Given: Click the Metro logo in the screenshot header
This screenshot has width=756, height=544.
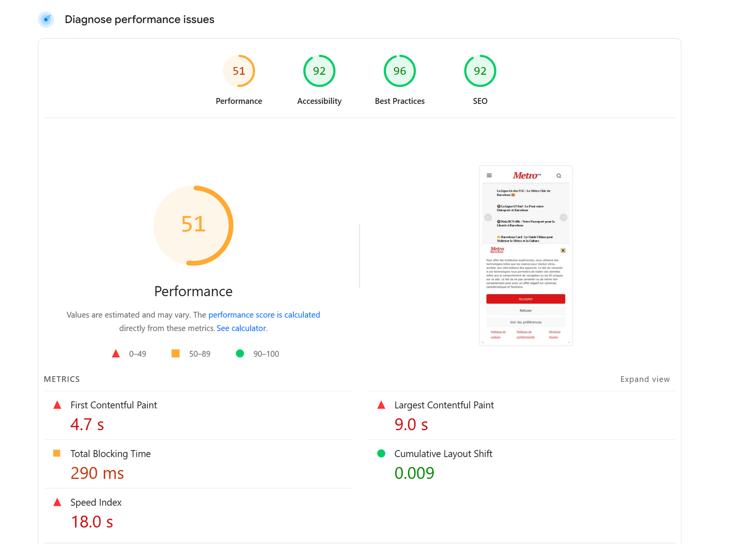Looking at the screenshot, I should click(527, 175).
